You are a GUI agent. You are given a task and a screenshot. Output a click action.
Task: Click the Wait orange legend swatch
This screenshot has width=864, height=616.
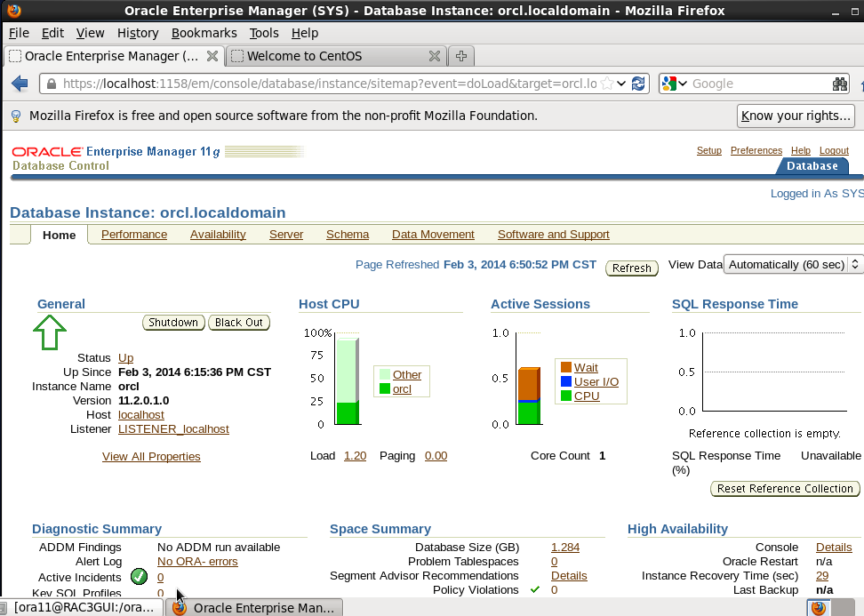[x=566, y=367]
